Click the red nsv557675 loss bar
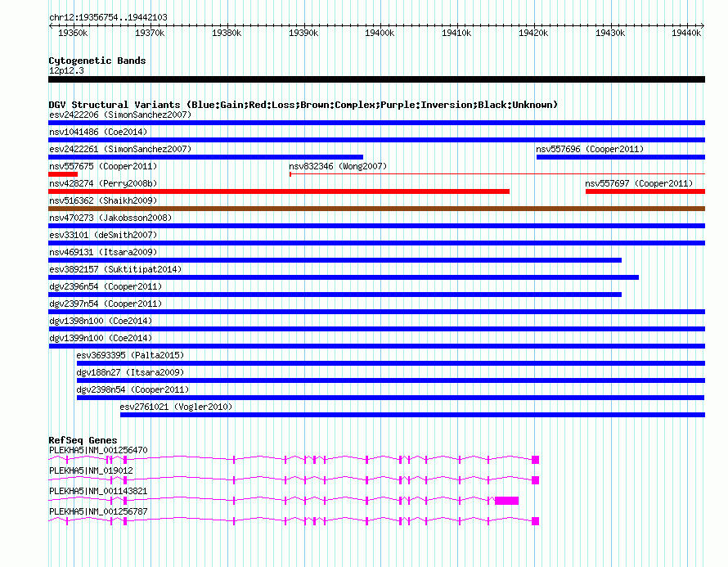Image resolution: width=728 pixels, height=567 pixels. [x=63, y=174]
